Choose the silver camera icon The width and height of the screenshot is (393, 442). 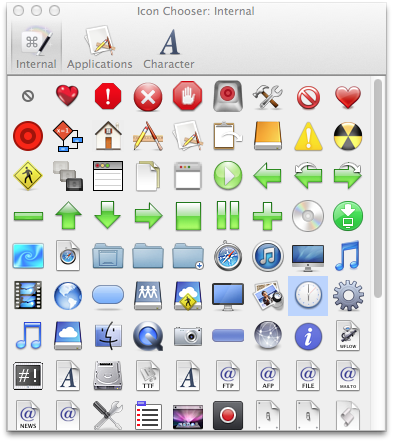(x=188, y=336)
